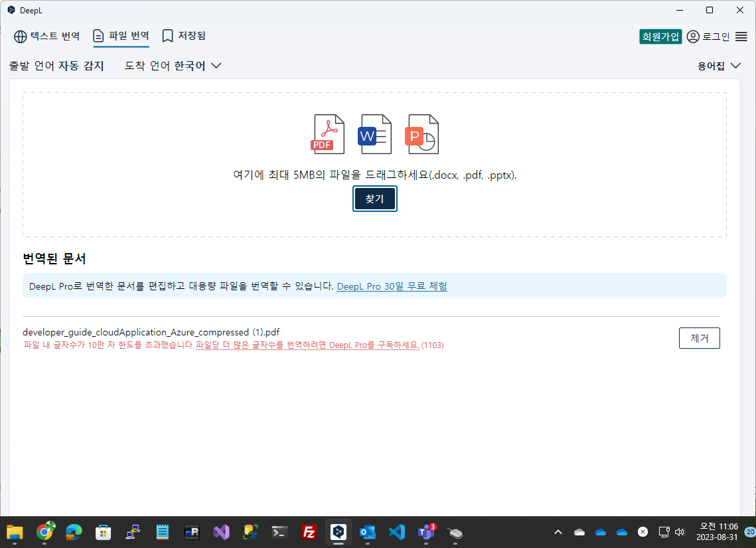Open Visual Studio from taskbar
This screenshot has width=756, height=548.
click(x=221, y=532)
